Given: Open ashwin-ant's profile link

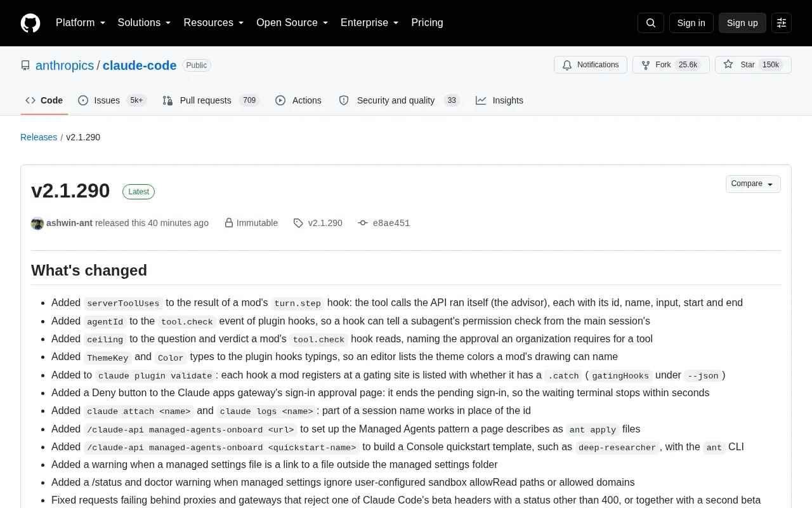Looking at the screenshot, I should click(69, 223).
